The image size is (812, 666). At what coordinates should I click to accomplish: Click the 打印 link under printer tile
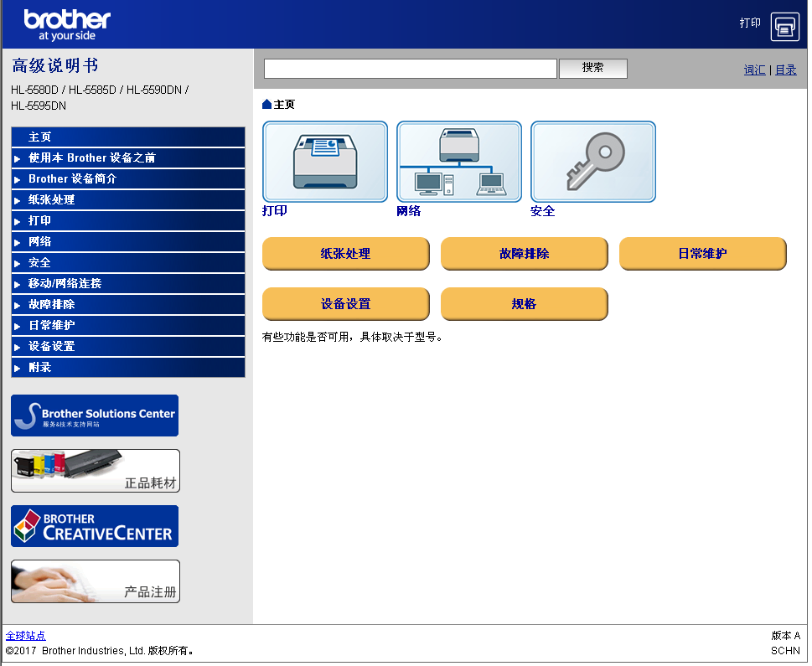(x=275, y=211)
